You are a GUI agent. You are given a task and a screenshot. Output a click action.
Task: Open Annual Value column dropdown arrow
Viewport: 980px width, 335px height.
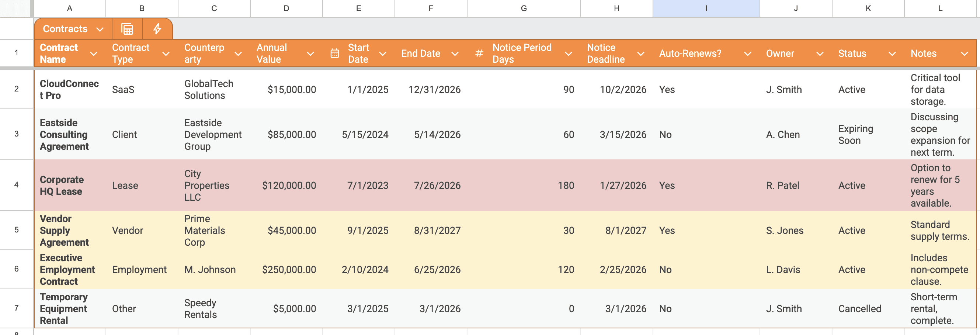pos(310,53)
